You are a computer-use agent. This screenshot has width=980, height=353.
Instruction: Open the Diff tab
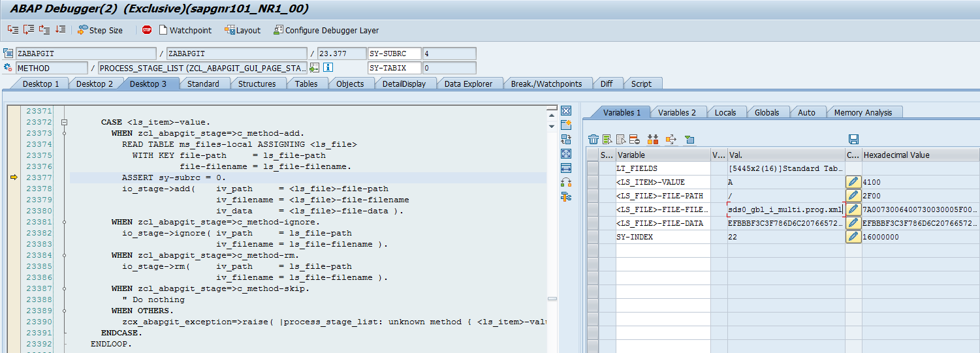(607, 84)
